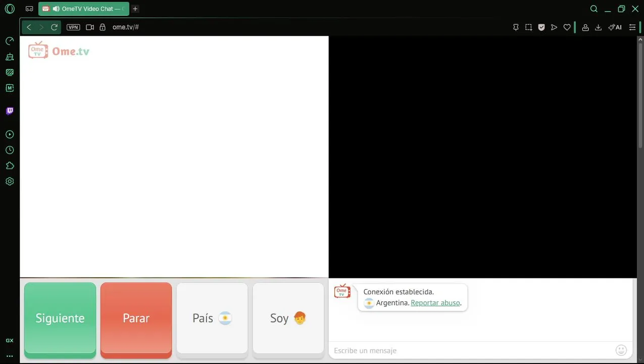The image size is (644, 364).
Task: Click the Argentina text in chat
Action: (x=392, y=303)
